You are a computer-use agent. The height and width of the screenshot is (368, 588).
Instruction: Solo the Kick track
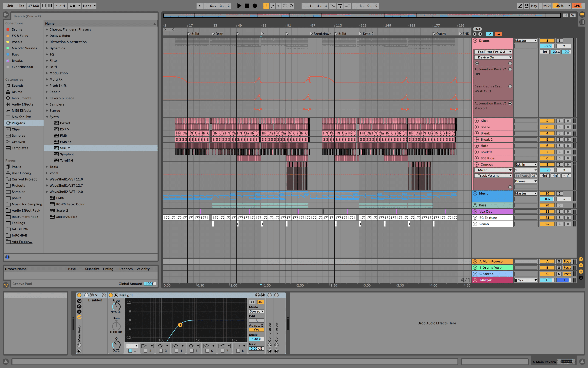[x=559, y=121]
